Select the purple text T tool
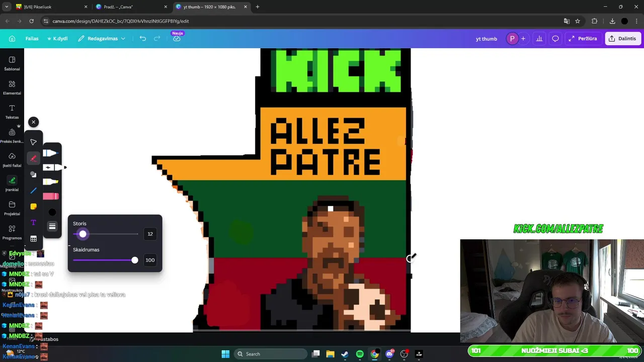The image size is (644, 362). click(x=33, y=223)
